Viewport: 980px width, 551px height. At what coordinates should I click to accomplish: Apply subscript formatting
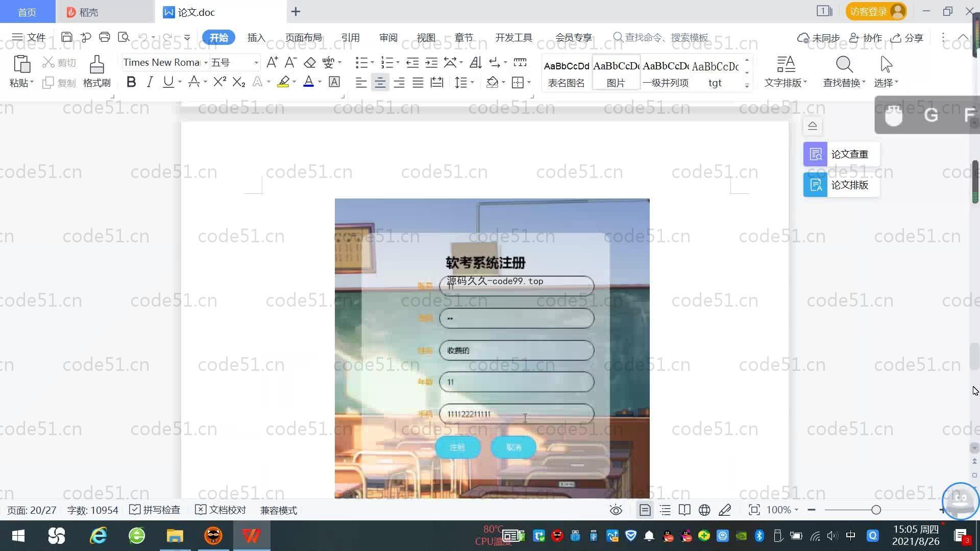click(238, 82)
